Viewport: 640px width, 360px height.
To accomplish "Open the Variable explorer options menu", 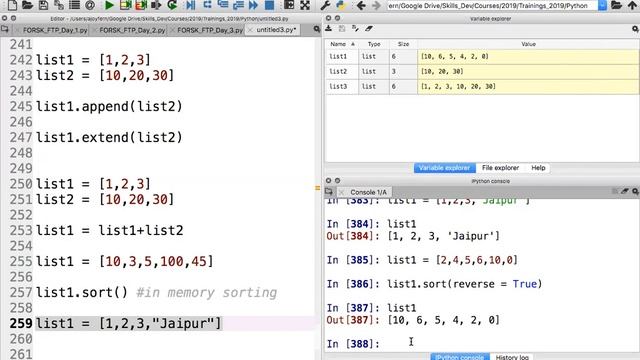I will point(635,29).
